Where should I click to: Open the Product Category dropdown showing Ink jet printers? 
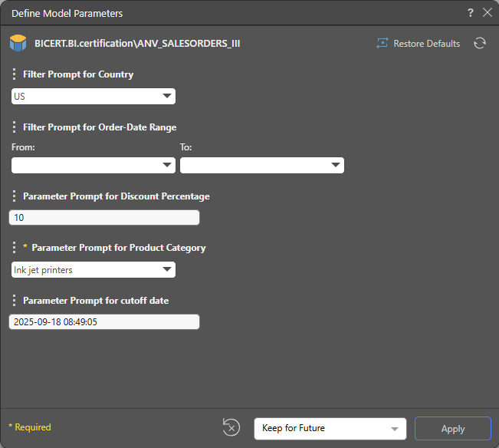(x=94, y=269)
